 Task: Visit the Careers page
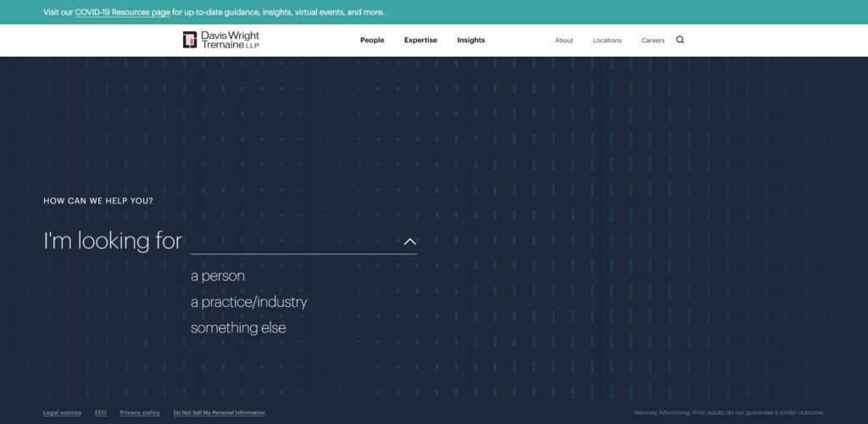(x=654, y=41)
